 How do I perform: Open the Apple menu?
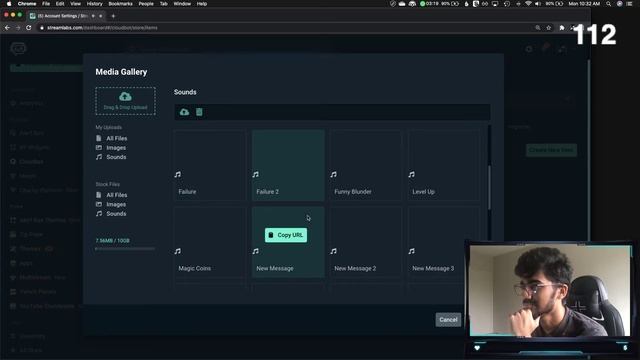pyautogui.click(x=9, y=4)
